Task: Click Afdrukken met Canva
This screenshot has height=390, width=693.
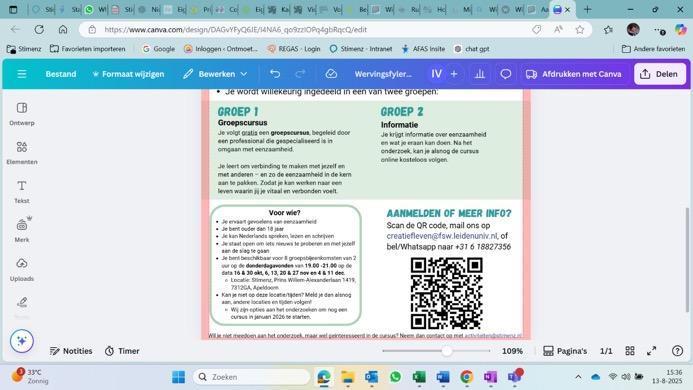Action: click(x=574, y=74)
